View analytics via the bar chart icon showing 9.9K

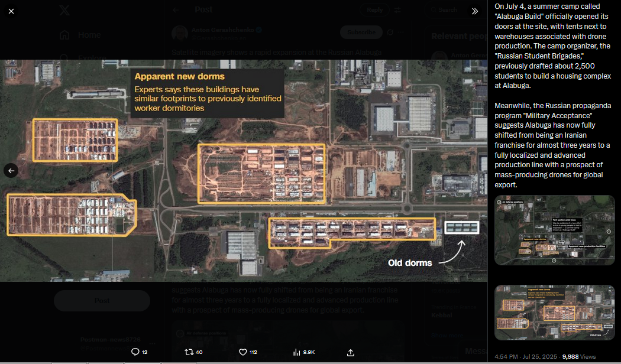tap(304, 352)
